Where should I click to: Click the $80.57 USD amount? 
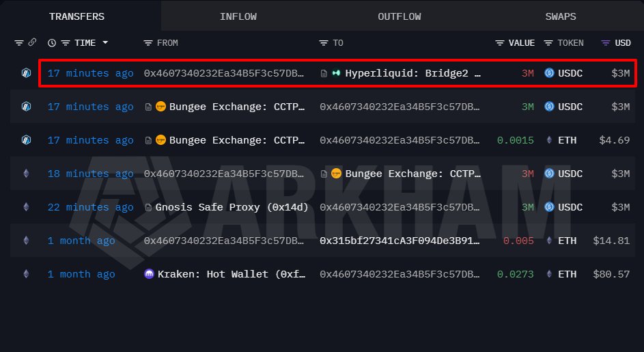[x=611, y=274]
